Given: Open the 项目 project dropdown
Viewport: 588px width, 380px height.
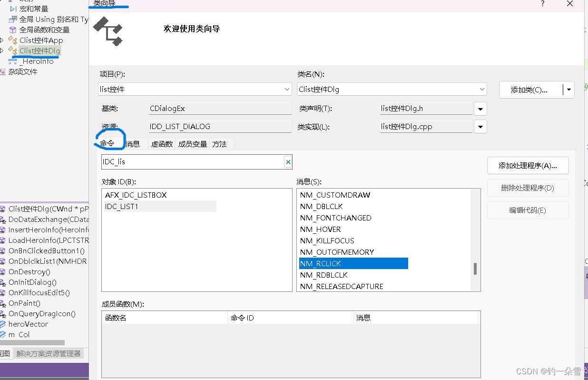Looking at the screenshot, I should (287, 89).
